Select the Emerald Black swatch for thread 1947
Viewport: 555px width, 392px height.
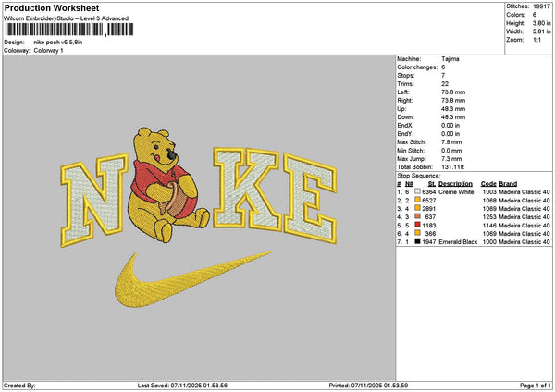pos(417,241)
